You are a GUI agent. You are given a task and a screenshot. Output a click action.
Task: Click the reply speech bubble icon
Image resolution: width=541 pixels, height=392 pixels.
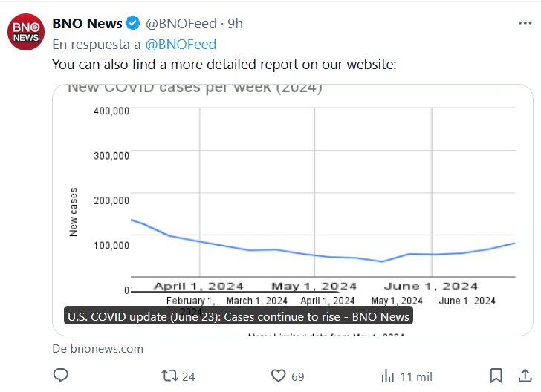(x=60, y=376)
